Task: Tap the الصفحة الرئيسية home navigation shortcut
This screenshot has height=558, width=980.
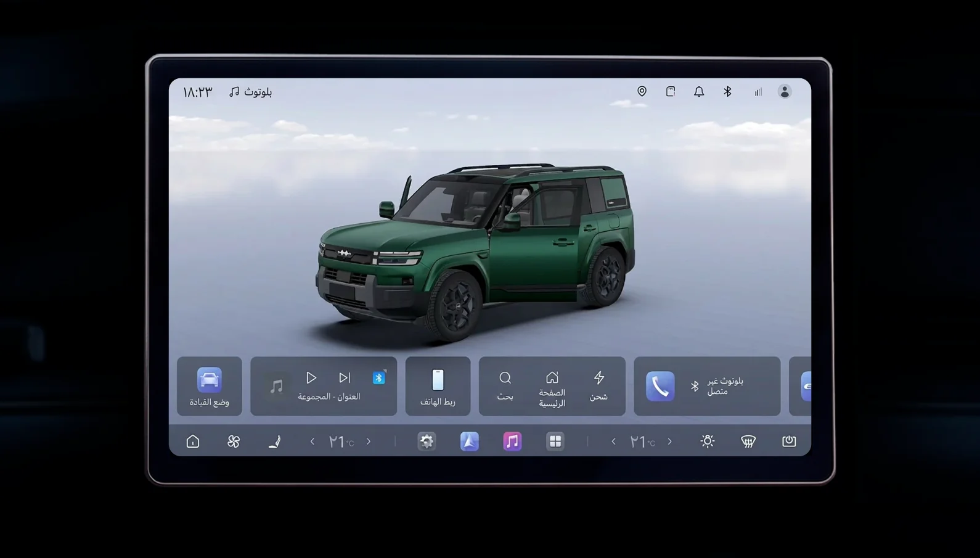Action: pyautogui.click(x=552, y=388)
